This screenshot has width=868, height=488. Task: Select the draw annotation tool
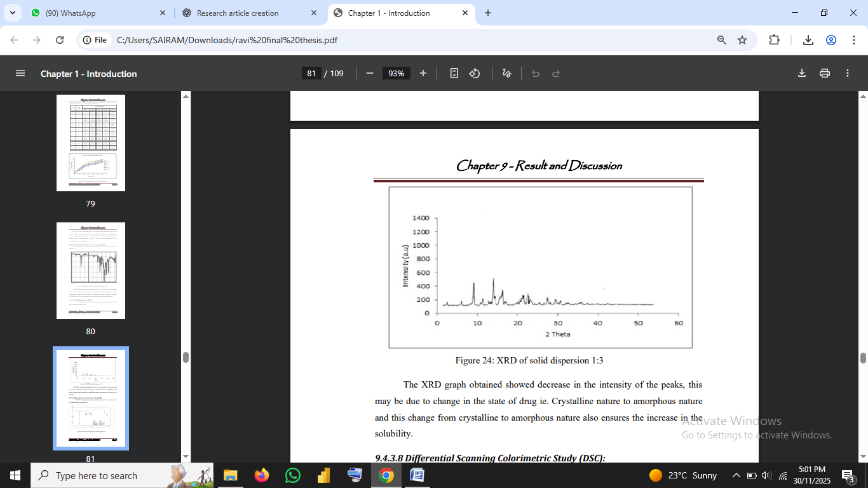506,74
